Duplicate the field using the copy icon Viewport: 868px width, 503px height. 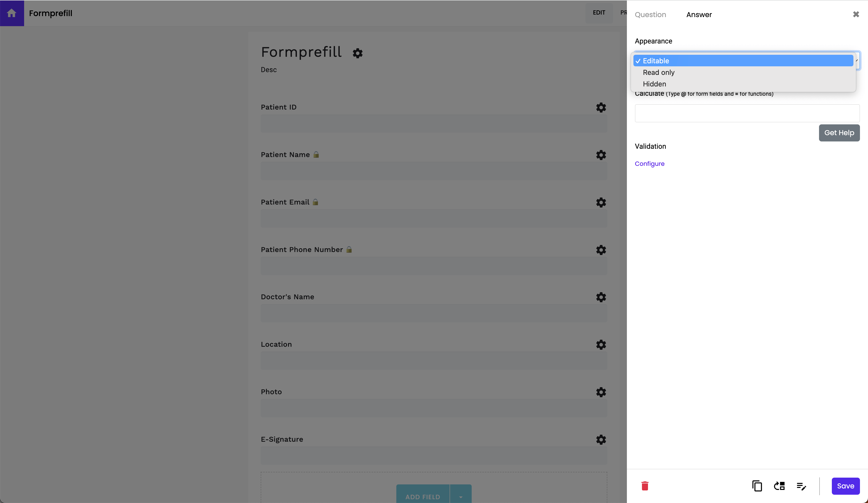coord(757,486)
